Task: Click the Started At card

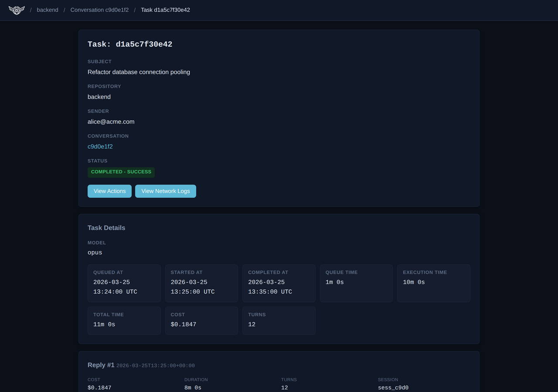Action: click(x=201, y=283)
